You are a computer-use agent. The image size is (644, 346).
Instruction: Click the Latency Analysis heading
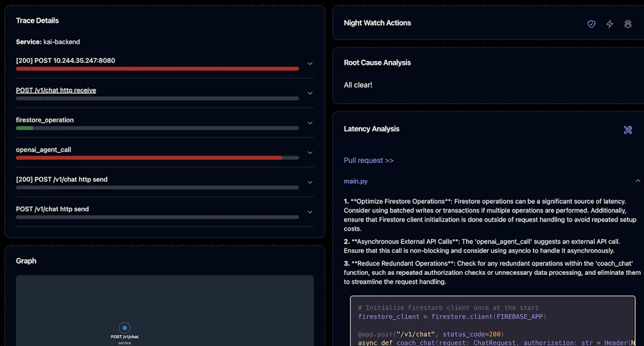point(371,129)
